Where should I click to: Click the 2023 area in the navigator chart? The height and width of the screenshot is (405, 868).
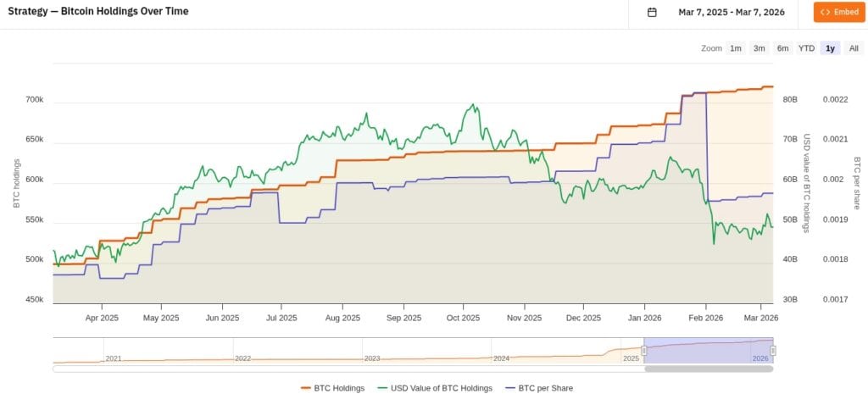coord(372,352)
